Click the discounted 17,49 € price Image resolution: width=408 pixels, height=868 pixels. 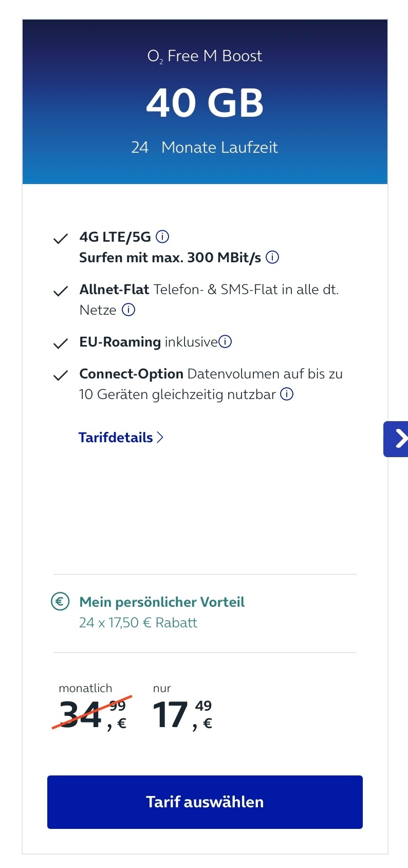tap(182, 714)
